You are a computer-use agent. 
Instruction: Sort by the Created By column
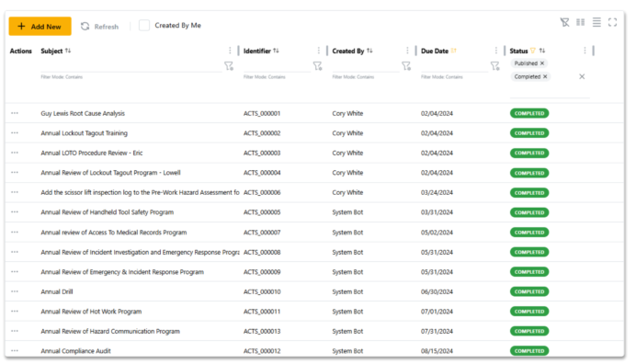point(369,51)
